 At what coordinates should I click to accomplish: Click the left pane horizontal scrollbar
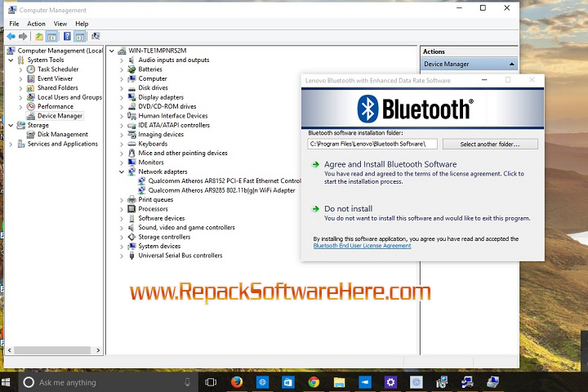(x=52, y=350)
